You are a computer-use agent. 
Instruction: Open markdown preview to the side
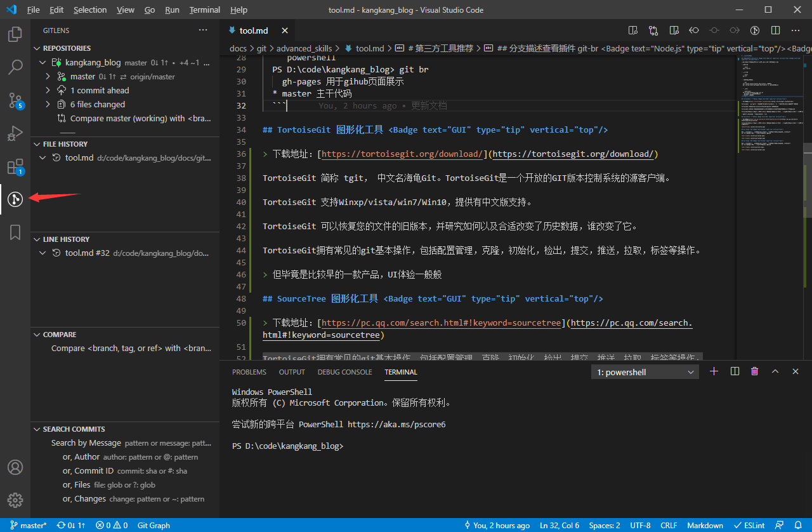coord(632,30)
